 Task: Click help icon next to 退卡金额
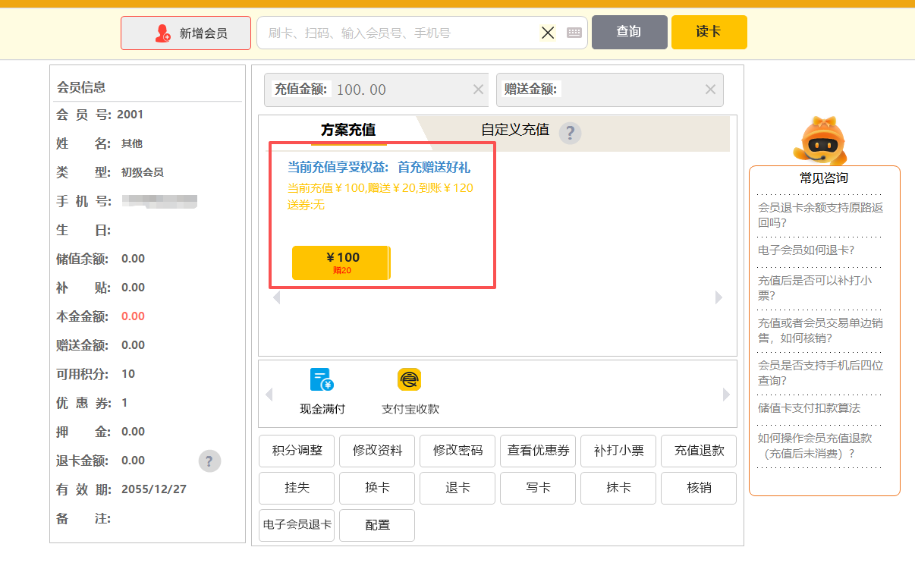point(209,461)
